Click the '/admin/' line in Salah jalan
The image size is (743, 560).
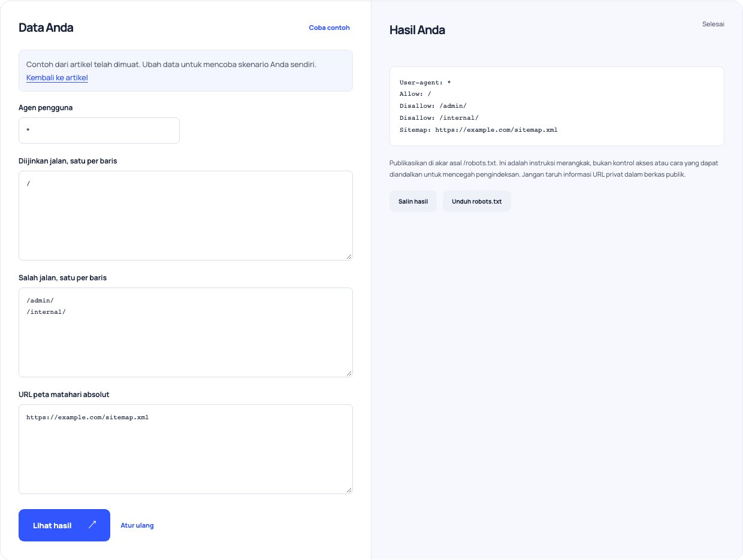(x=40, y=301)
